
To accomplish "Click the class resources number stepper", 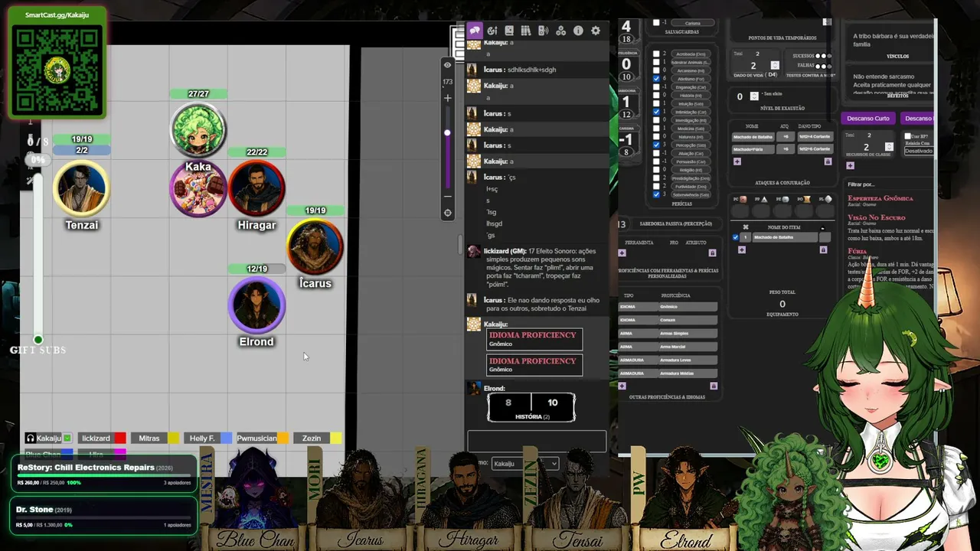I will pos(889,147).
